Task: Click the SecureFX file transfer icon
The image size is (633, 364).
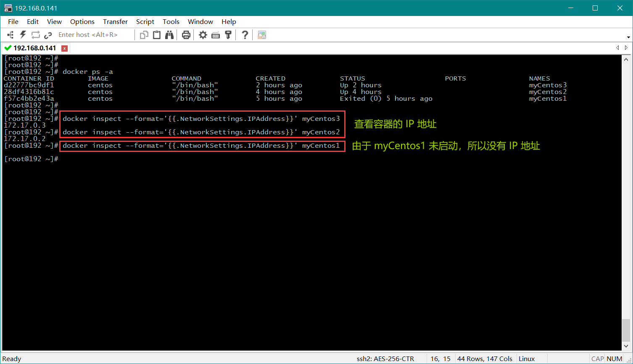Action: click(x=262, y=35)
